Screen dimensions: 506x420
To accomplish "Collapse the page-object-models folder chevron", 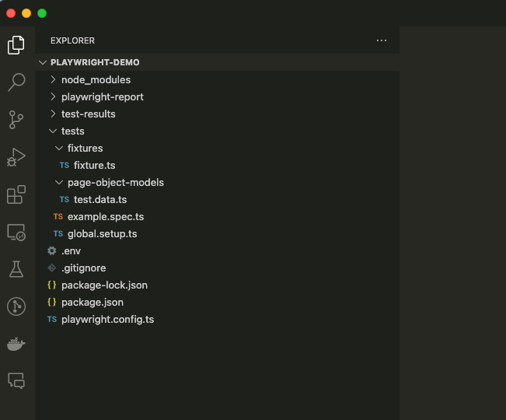I will 59,183.
